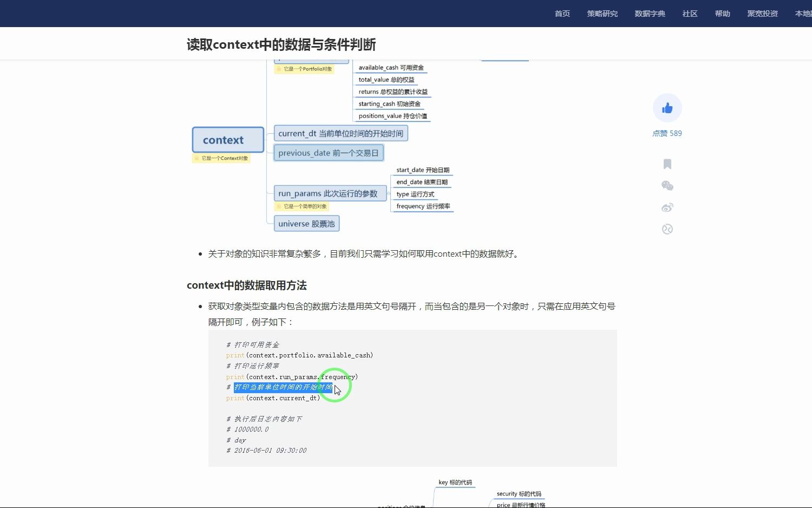Open 聚宽投资 navigation item
The width and height of the screenshot is (812, 508).
[763, 14]
